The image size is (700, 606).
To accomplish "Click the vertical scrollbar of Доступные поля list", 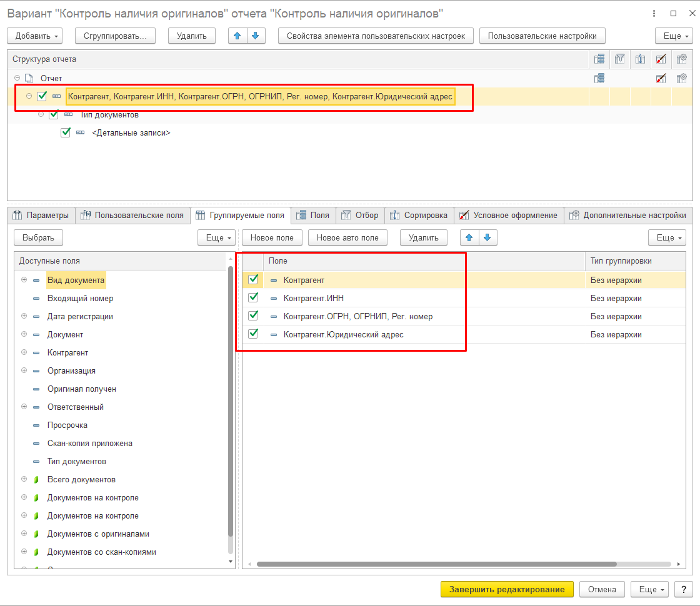I will click(x=231, y=402).
